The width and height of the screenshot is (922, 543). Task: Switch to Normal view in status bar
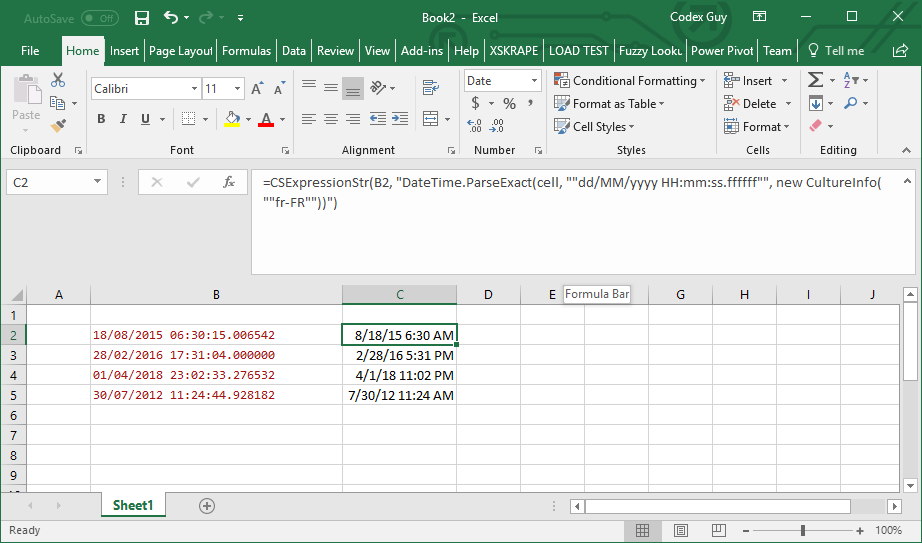coord(643,530)
